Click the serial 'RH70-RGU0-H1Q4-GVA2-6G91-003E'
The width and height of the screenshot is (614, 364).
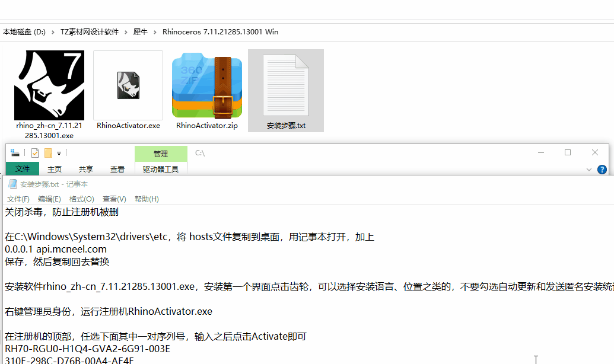(x=87, y=349)
